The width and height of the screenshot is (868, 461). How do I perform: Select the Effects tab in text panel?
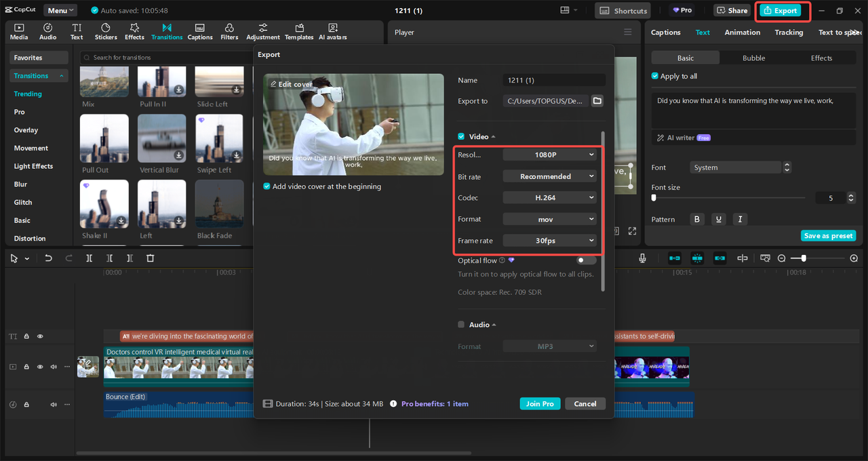click(x=821, y=58)
